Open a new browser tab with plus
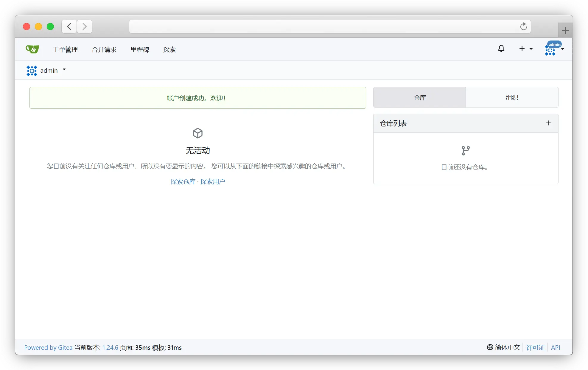 pyautogui.click(x=565, y=30)
